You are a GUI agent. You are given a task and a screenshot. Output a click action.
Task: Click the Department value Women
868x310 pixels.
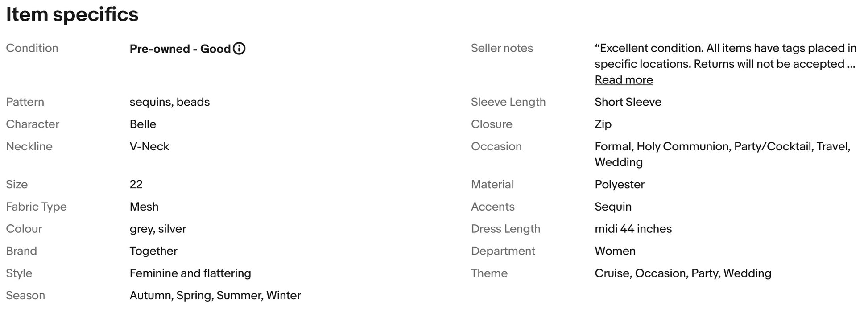click(x=615, y=251)
